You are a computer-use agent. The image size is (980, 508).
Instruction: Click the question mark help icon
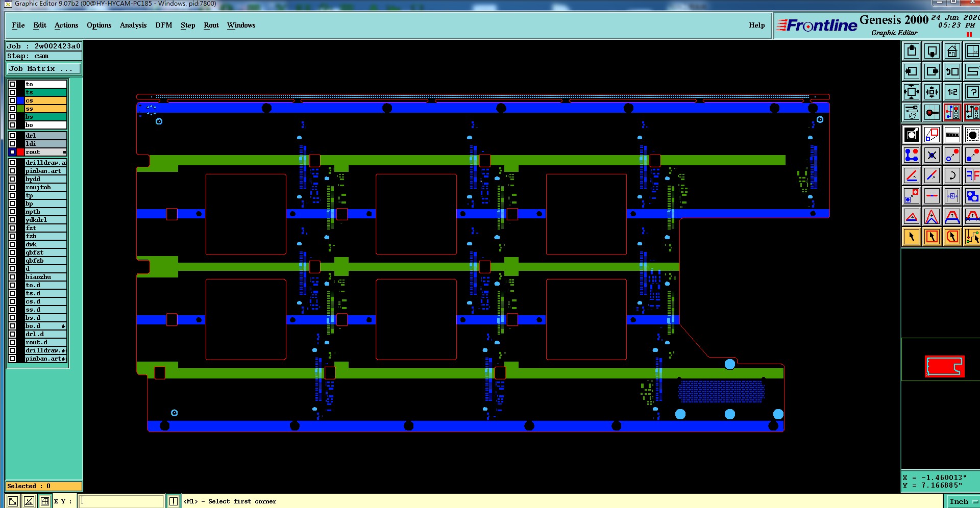[972, 92]
